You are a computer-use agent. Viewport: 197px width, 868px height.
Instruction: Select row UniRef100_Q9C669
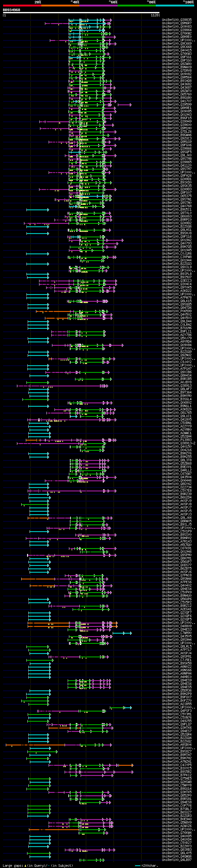coord(177,43)
